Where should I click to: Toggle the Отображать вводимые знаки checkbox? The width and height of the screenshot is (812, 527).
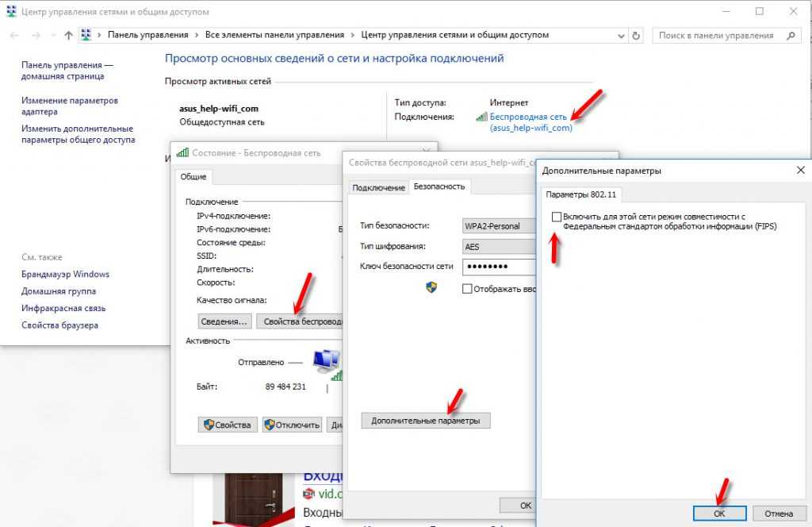click(x=467, y=289)
